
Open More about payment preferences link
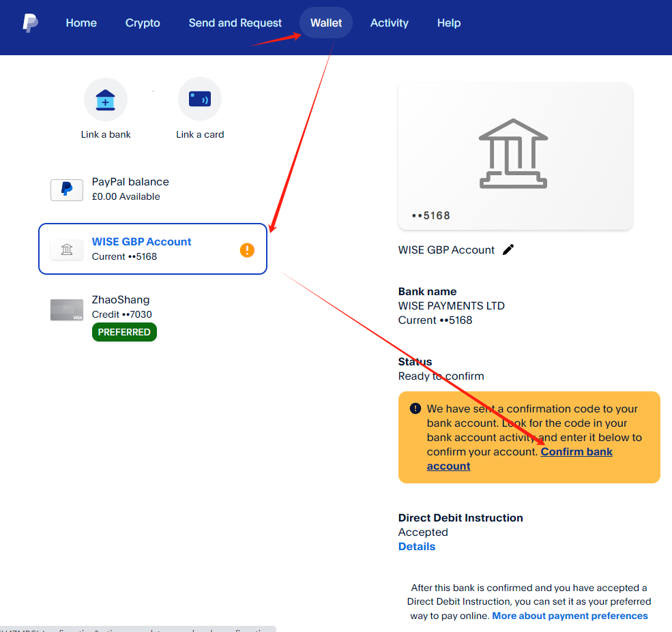[570, 616]
